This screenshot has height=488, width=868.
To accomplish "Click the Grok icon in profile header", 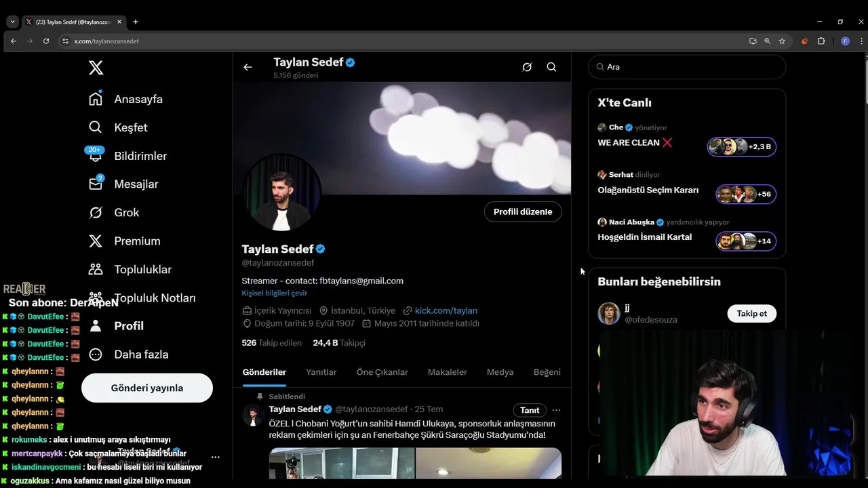I will point(527,67).
